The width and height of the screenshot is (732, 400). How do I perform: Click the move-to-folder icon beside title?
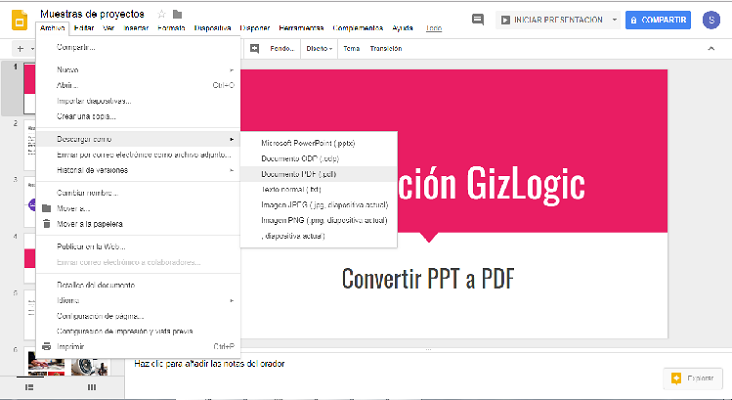click(x=177, y=14)
